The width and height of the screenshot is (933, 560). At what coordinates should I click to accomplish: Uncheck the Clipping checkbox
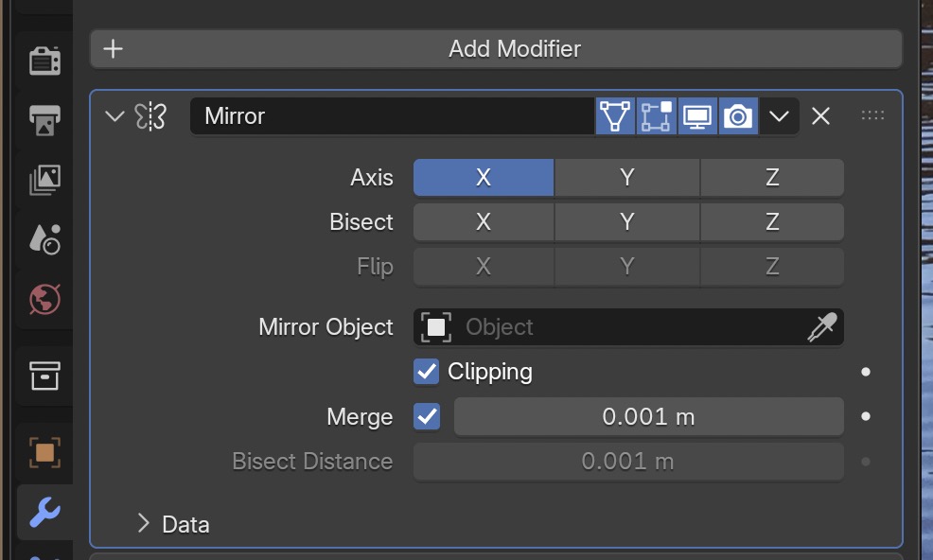click(x=427, y=372)
